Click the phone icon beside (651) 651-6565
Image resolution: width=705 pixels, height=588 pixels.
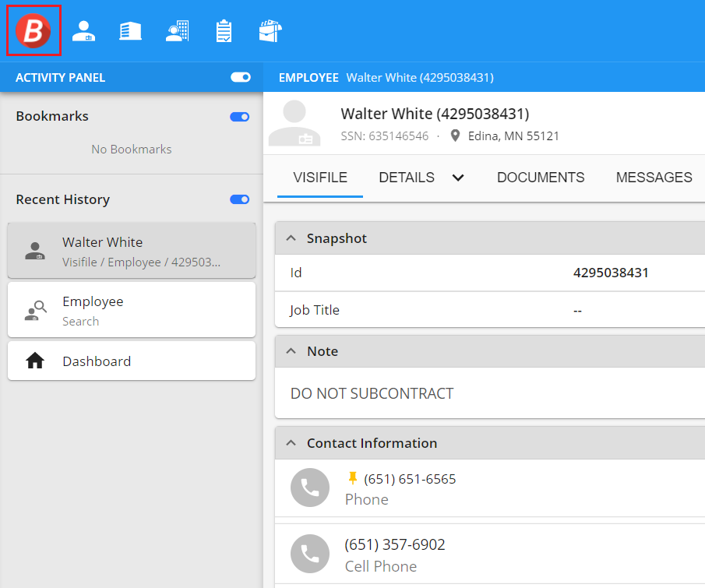pyautogui.click(x=310, y=488)
